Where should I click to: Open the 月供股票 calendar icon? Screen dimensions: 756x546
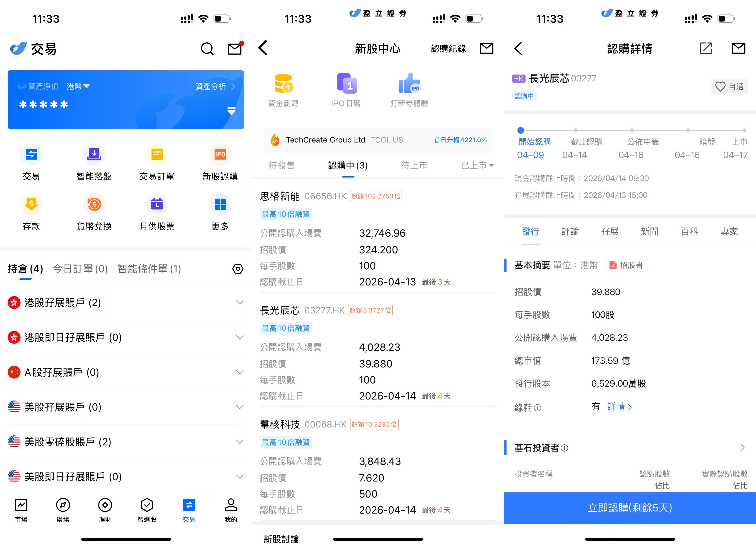click(157, 204)
